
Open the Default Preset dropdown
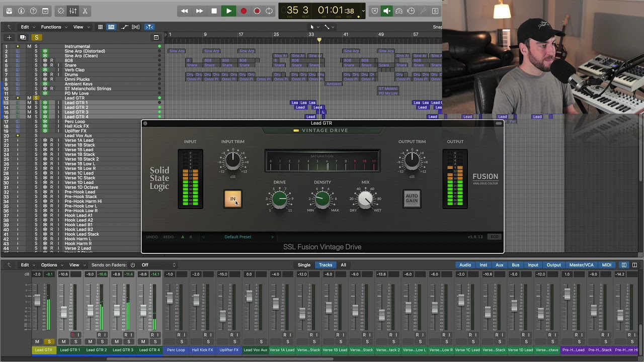238,237
